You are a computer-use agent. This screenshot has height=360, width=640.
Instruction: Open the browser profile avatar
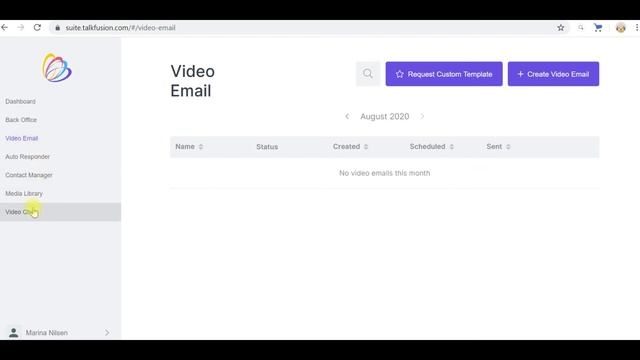coord(621,28)
